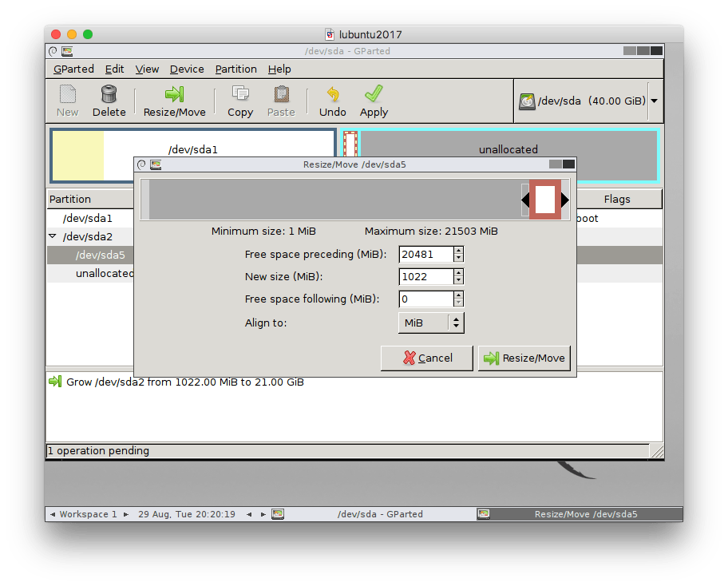Image resolution: width=728 pixels, height=586 pixels.
Task: Open the Edit menu
Action: click(114, 69)
